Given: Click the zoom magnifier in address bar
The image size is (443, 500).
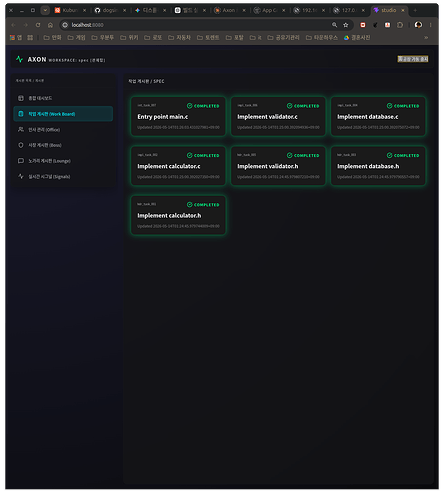Looking at the screenshot, I should click(334, 25).
